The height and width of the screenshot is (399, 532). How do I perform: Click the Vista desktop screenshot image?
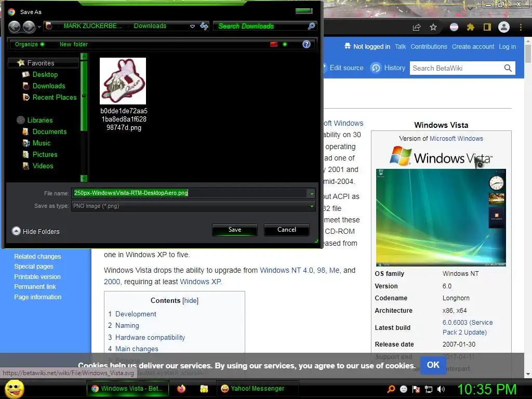click(441, 218)
